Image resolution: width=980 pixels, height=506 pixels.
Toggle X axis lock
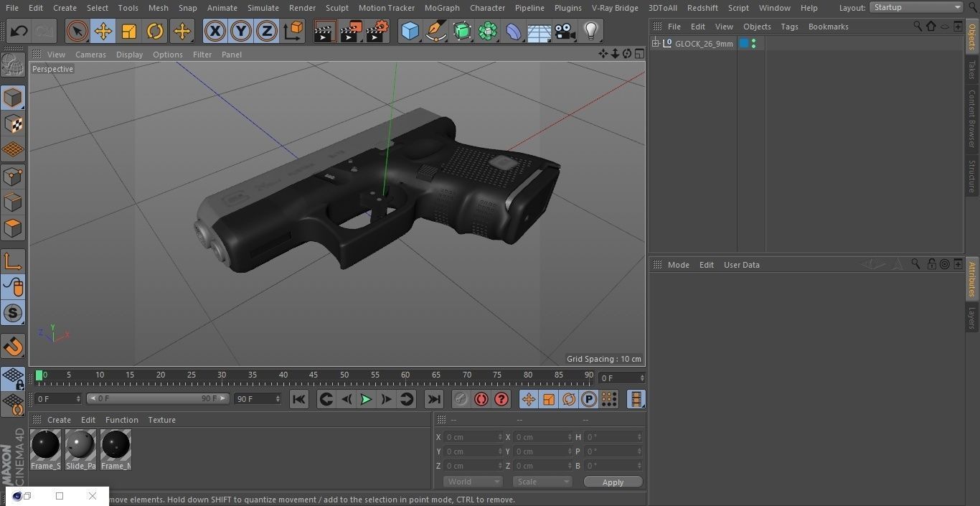pyautogui.click(x=215, y=32)
